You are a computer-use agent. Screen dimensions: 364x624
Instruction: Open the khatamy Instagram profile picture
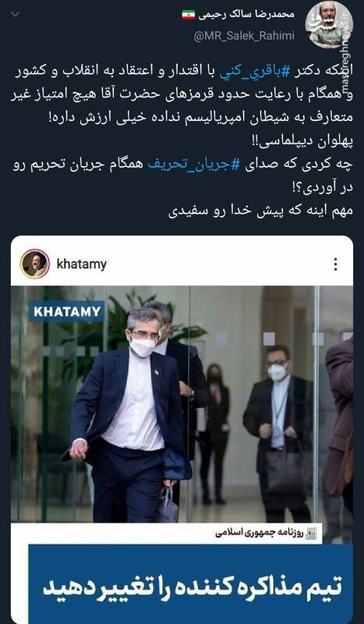pos(35,264)
